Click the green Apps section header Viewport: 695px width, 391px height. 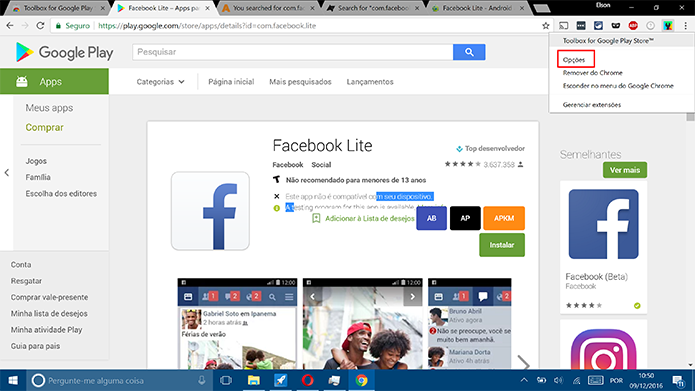point(54,81)
